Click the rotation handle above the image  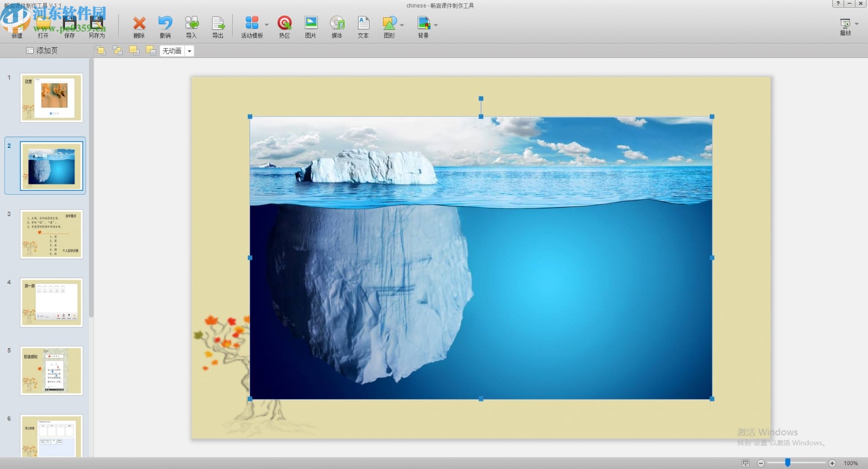click(481, 99)
